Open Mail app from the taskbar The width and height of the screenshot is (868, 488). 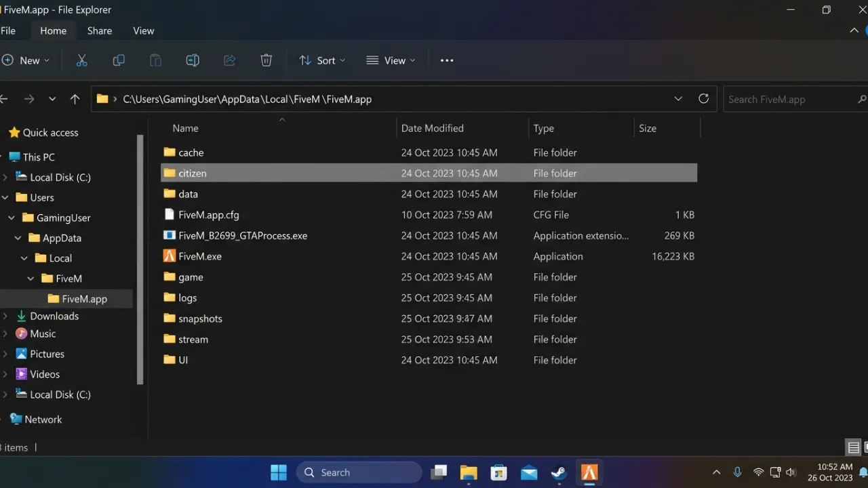[x=529, y=472]
